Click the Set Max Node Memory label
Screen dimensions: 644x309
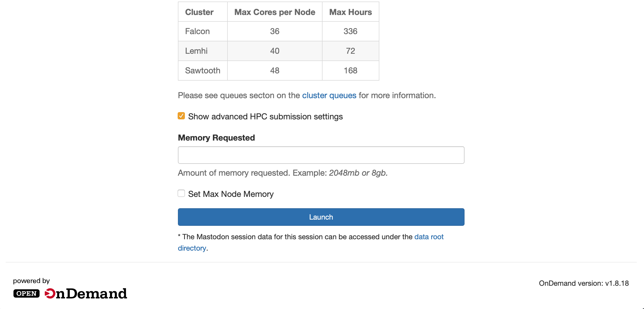pyautogui.click(x=231, y=194)
